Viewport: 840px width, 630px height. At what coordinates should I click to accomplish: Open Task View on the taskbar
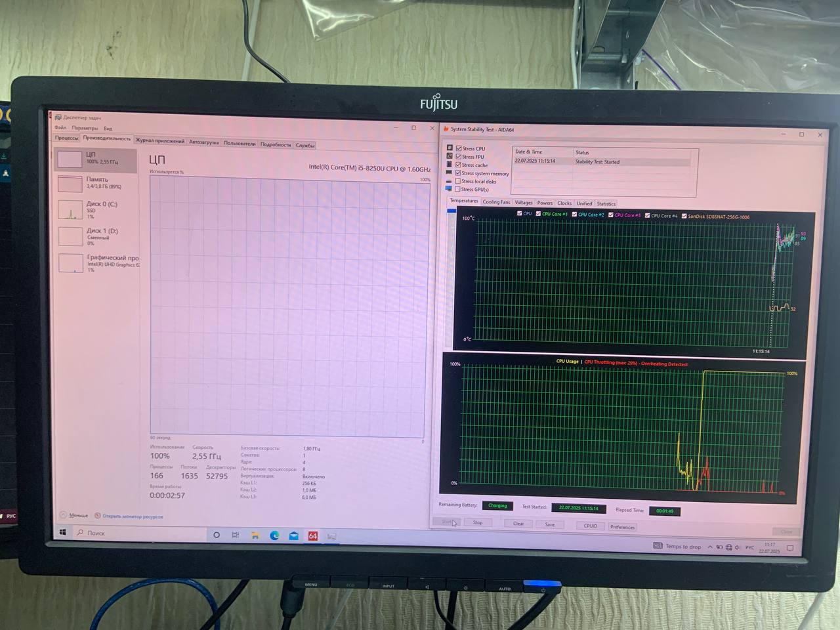(x=235, y=535)
